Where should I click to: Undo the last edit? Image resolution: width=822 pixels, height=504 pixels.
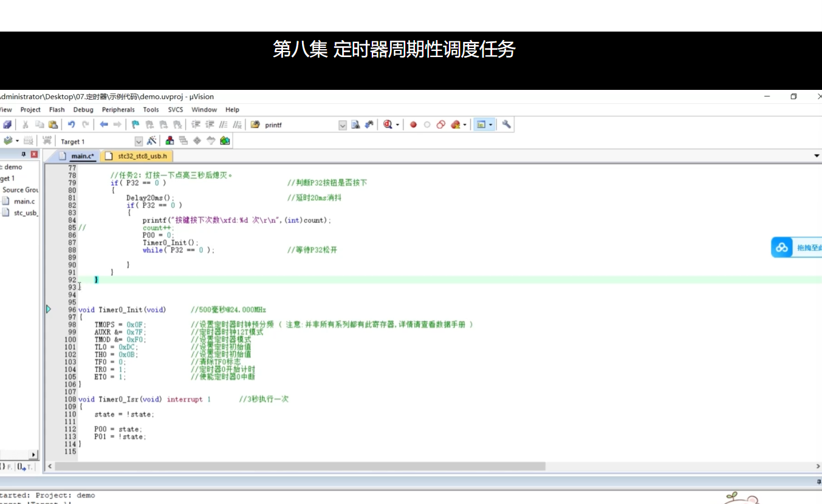tap(70, 124)
